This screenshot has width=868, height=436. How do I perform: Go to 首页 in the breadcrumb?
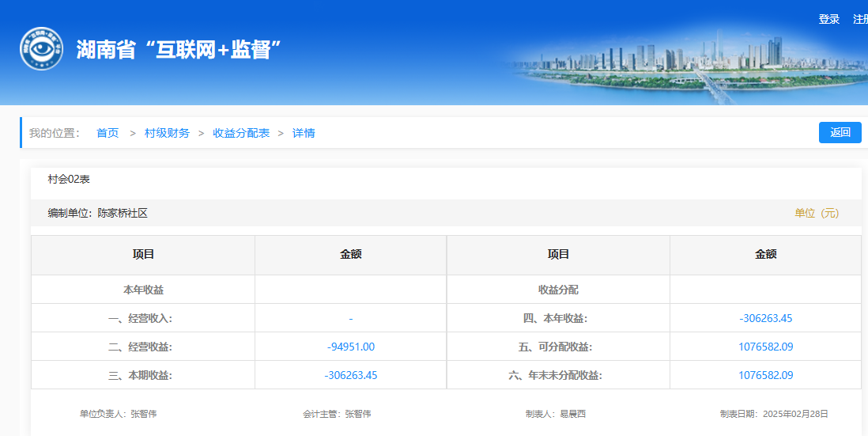pyautogui.click(x=108, y=133)
